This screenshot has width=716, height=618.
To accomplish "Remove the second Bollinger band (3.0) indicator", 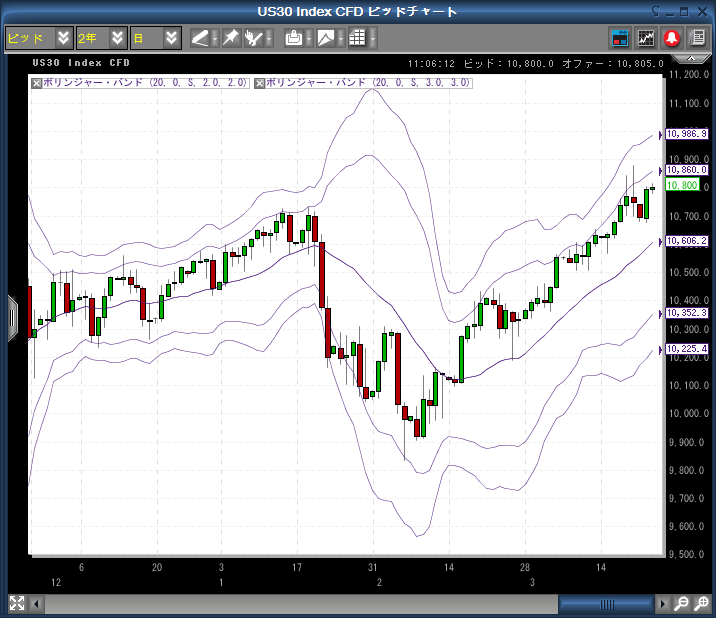I will coord(260,83).
